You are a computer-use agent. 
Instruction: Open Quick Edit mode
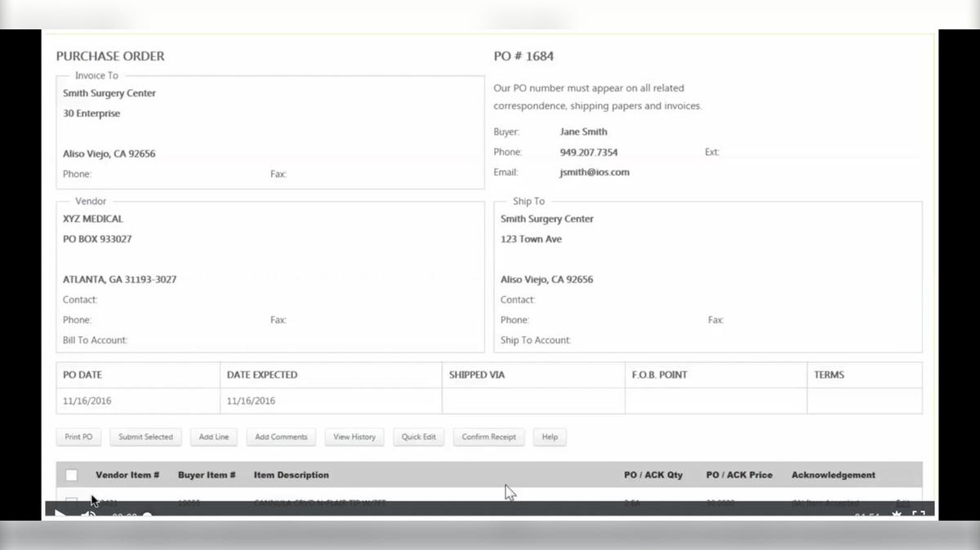418,437
